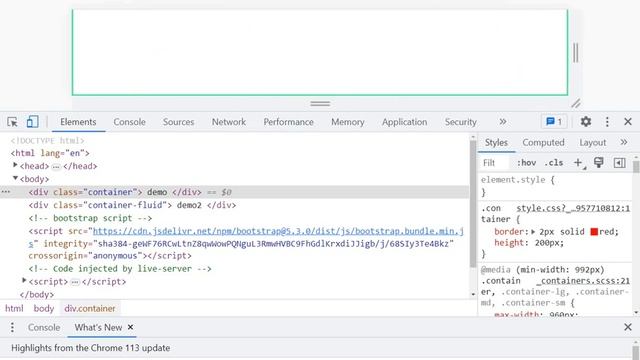Screen dimensions: 640x360
Task: Focus the styles Filter input
Action: coord(495,163)
